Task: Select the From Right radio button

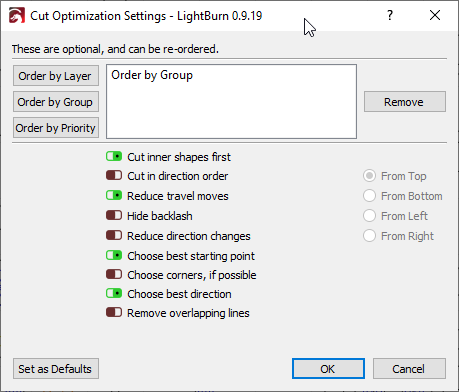Action: tap(369, 236)
